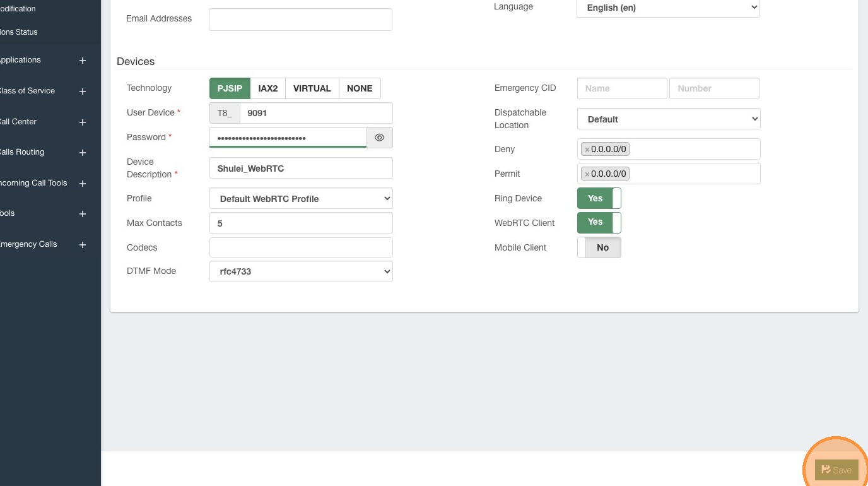Enable the Mobile Client switch
868x486 pixels.
599,247
